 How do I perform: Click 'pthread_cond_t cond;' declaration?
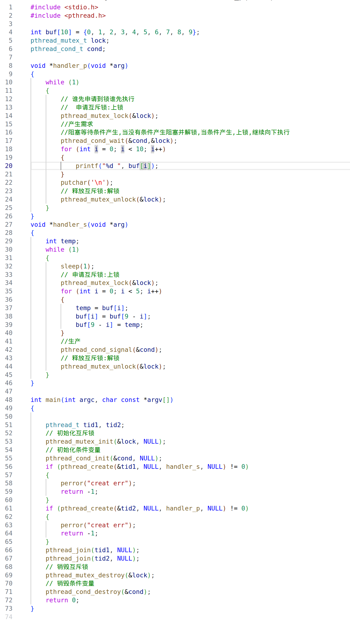[x=68, y=49]
